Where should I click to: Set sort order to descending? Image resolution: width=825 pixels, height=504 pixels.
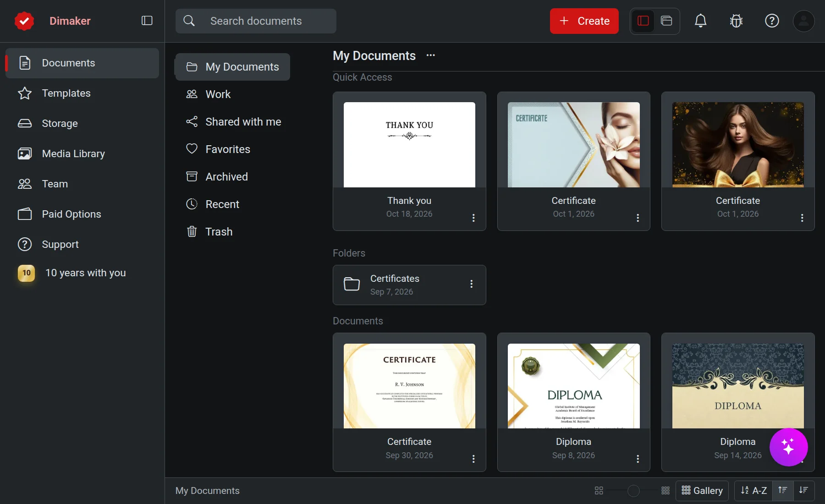click(803, 490)
